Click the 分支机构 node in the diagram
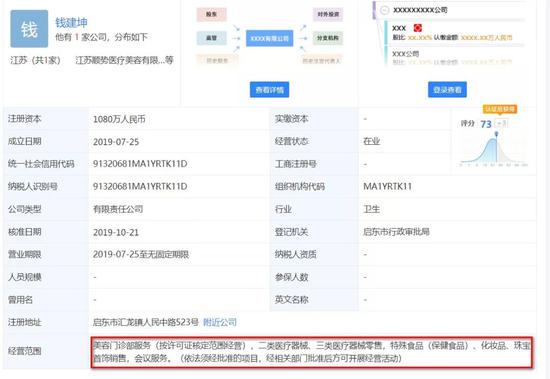Viewport: 550px width, 379px height. tap(328, 38)
